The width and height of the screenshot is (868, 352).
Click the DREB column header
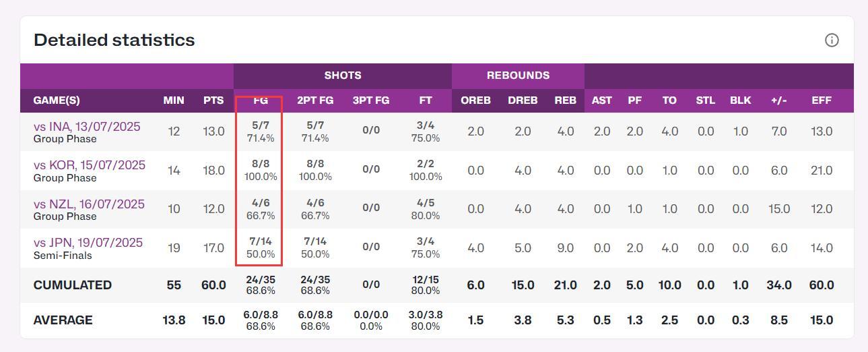coord(523,100)
